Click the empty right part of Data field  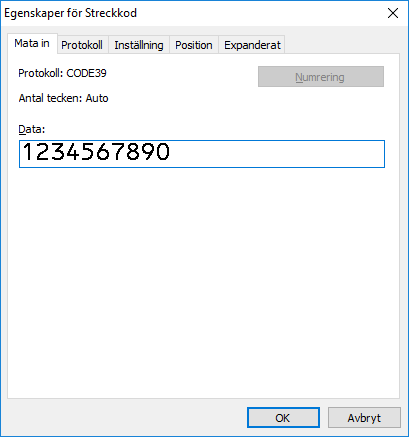[277, 154]
